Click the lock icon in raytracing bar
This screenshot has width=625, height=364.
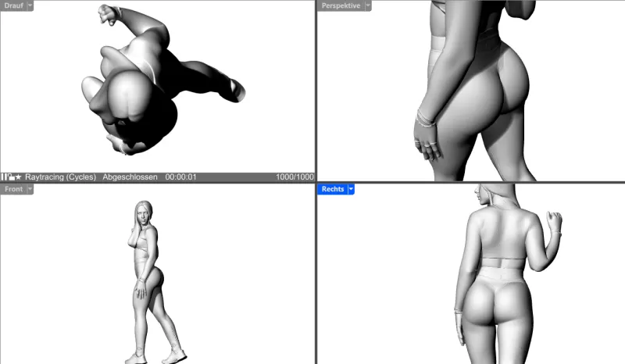(x=11, y=177)
